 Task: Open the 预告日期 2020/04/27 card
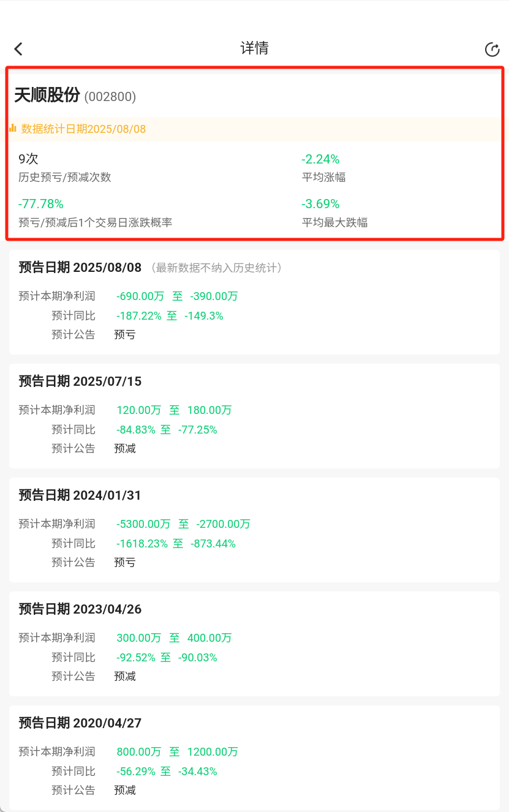[x=254, y=757]
